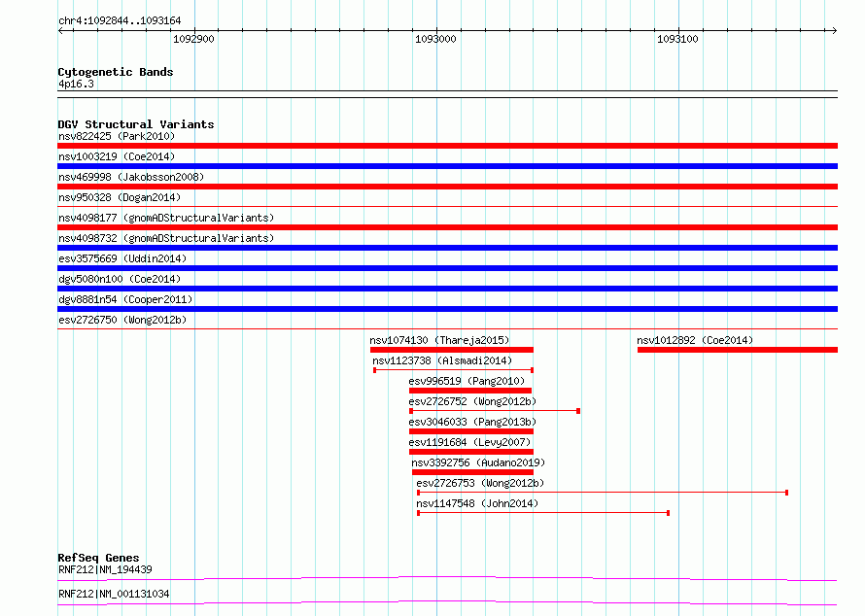Open the RNF212|NM_001131034 gene label
Screen dimensions: 865x616
(x=114, y=594)
